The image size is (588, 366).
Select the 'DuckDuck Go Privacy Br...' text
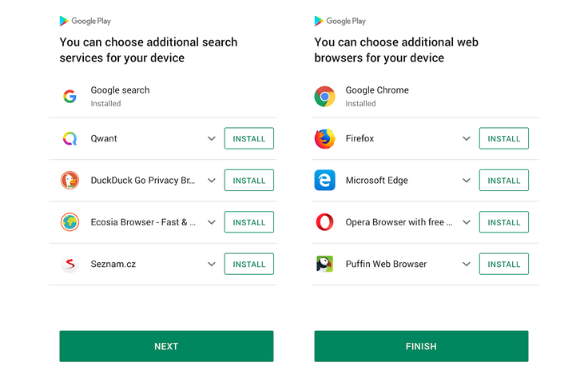click(143, 181)
